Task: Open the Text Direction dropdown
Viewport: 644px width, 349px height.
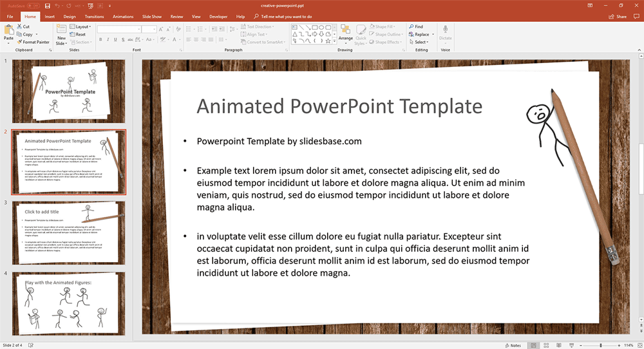Action: (258, 26)
